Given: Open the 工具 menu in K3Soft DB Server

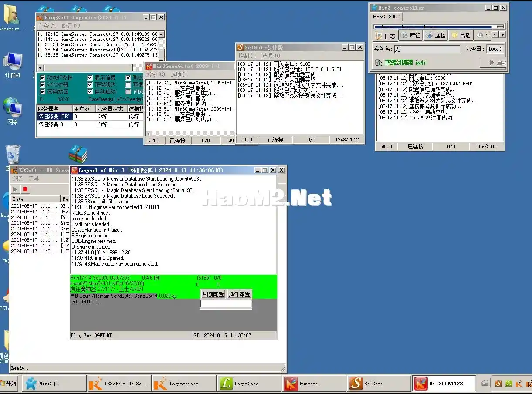Looking at the screenshot, I should point(34,178).
